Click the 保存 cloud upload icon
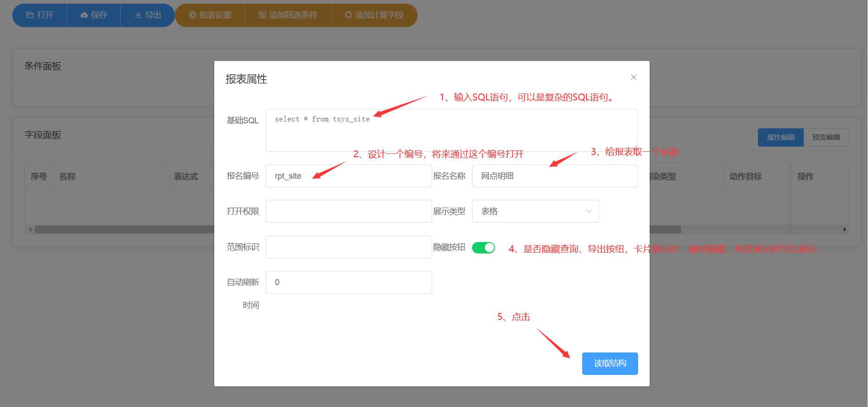Viewport: 868px width, 407px height. point(84,15)
